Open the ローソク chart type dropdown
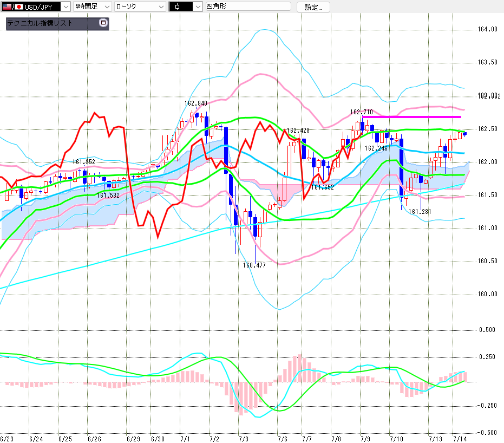This screenshot has height=443, width=504. coord(140,6)
